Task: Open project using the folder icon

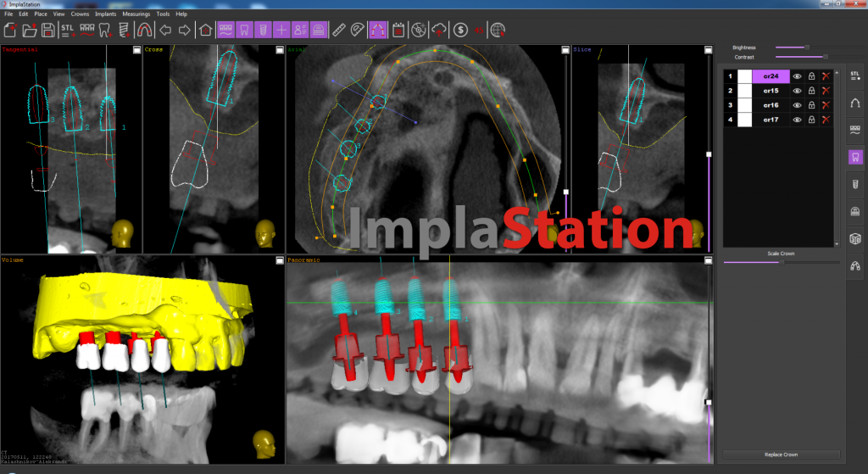Action: coord(30,30)
